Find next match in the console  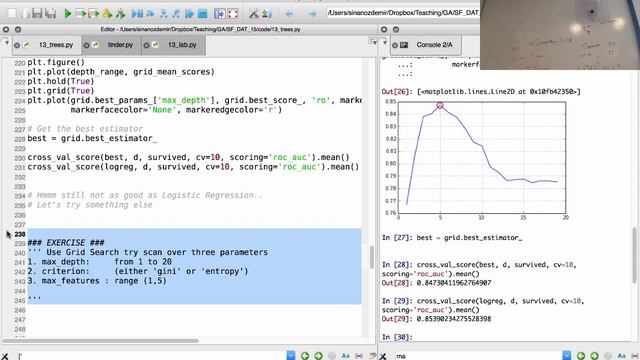(594, 356)
